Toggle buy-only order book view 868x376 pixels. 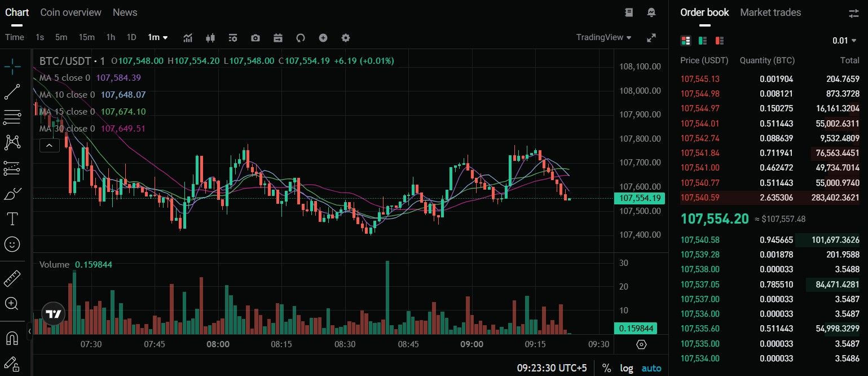(702, 41)
